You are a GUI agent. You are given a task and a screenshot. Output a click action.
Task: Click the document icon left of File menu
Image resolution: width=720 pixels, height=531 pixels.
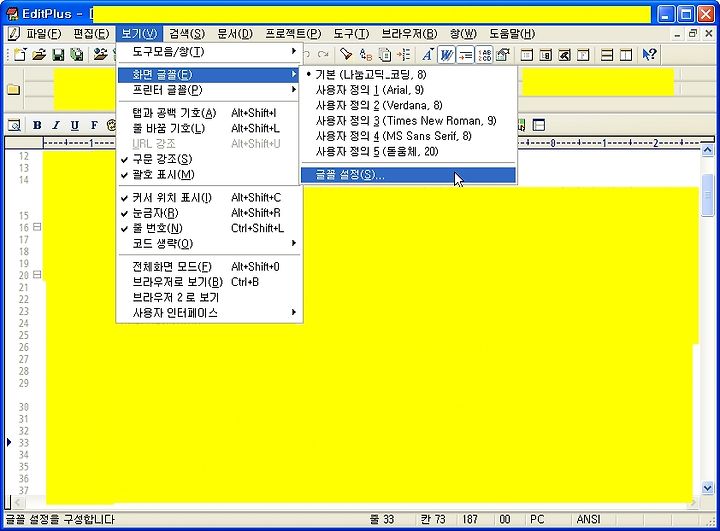(x=14, y=34)
